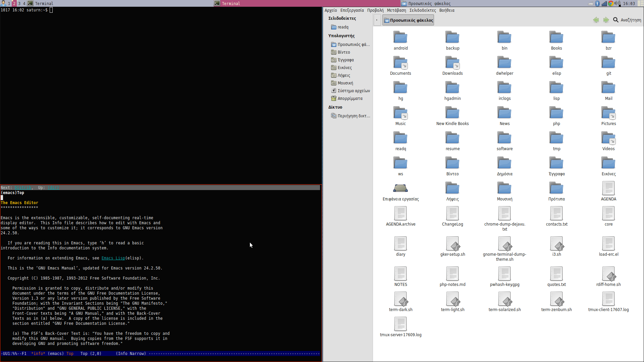The height and width of the screenshot is (362, 644).
Task: Switch to workspace 1 in panel
Action: click(9, 4)
